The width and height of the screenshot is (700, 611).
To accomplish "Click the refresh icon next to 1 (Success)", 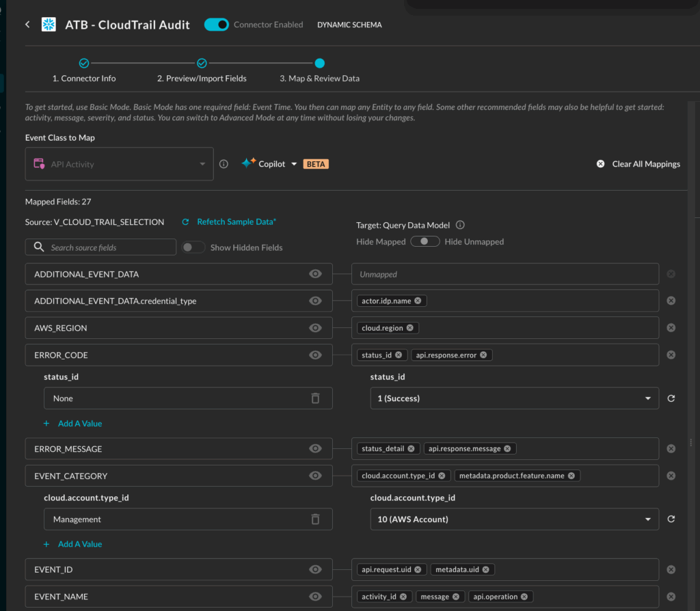I will click(x=671, y=398).
